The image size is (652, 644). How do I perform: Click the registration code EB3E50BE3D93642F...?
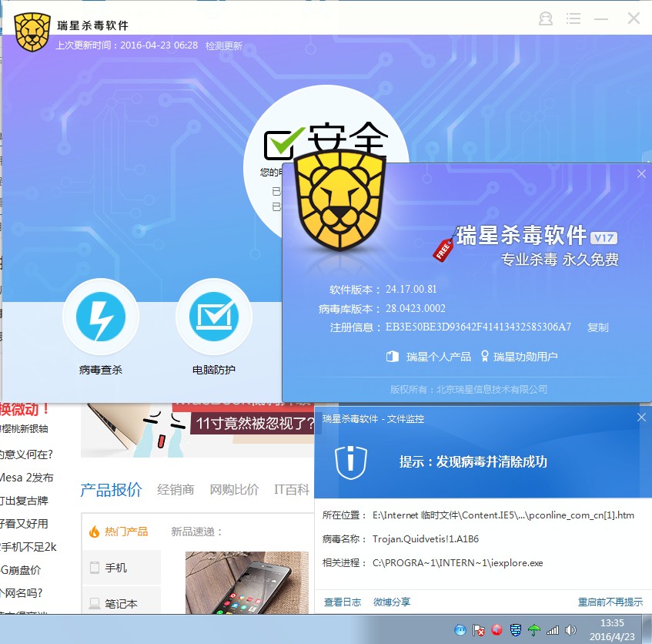pyautogui.click(x=478, y=327)
